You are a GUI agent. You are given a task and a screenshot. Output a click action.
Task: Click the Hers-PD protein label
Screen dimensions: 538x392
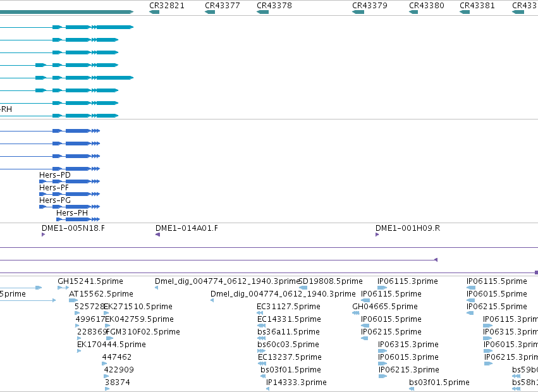pos(55,175)
